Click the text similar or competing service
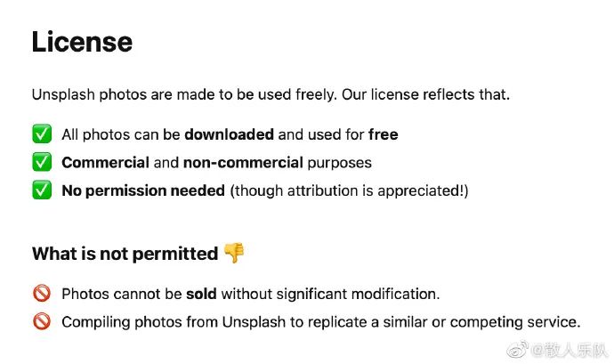This screenshot has height=364, width=614. (x=481, y=322)
